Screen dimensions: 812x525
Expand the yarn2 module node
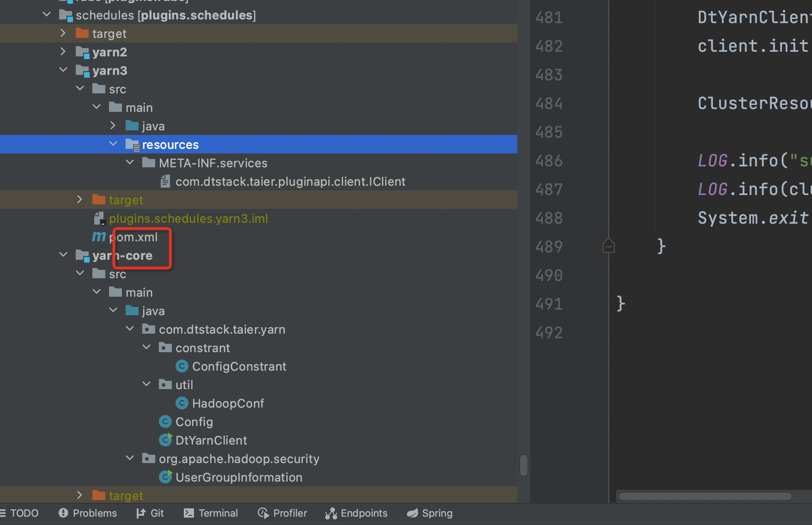coord(63,52)
